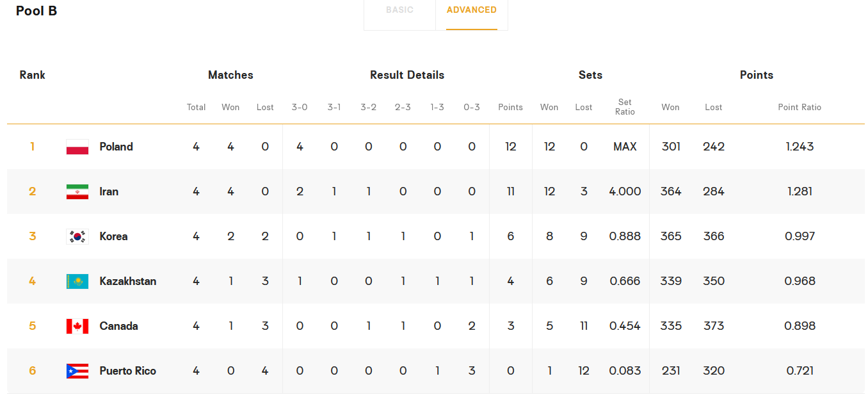Select the Puerto Rico team name
The width and height of the screenshot is (868, 415).
click(x=127, y=371)
